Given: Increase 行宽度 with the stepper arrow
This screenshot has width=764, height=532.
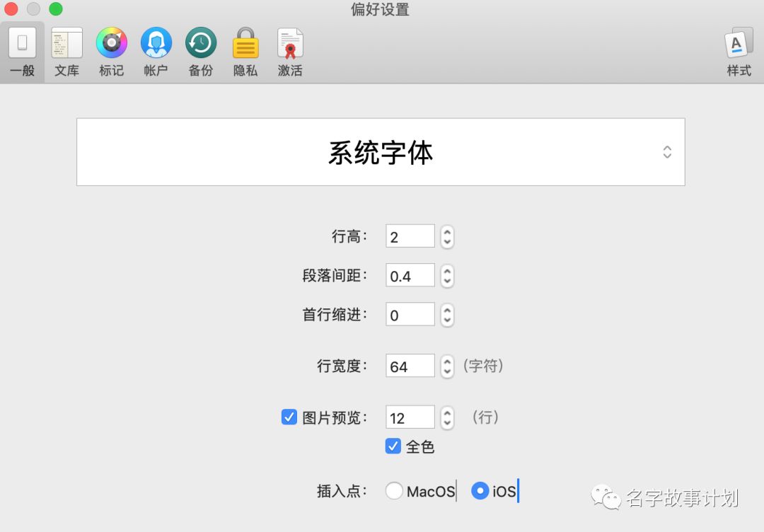Looking at the screenshot, I should pos(446,362).
